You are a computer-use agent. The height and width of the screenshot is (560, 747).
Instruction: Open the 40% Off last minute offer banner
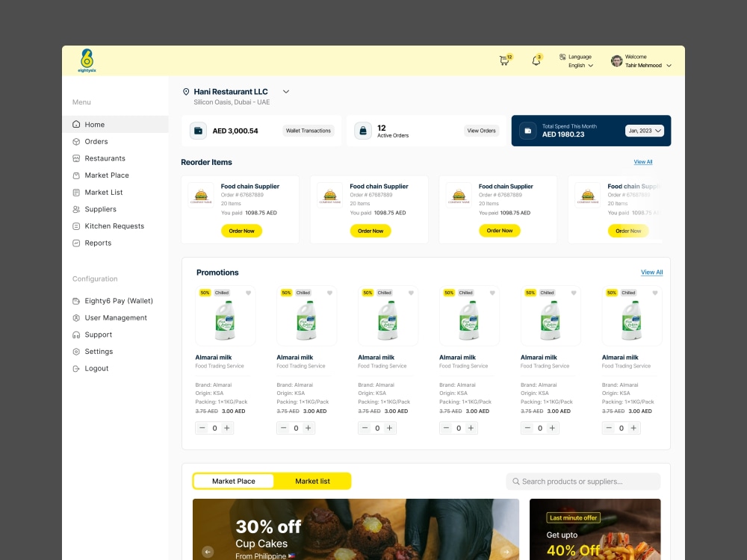(595, 529)
